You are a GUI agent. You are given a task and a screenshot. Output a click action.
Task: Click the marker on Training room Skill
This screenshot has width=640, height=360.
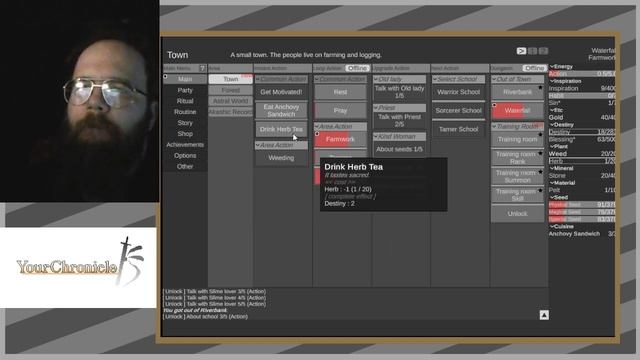[540, 191]
